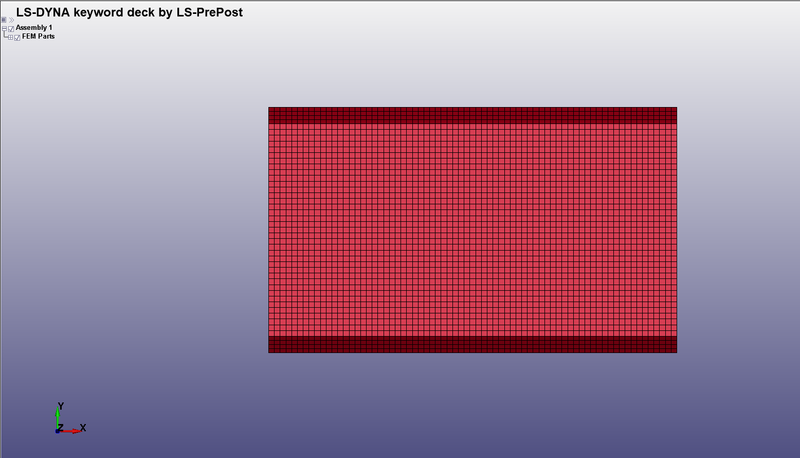Click the XYZ coordinate triad
The height and width of the screenshot is (458, 800).
click(x=70, y=418)
